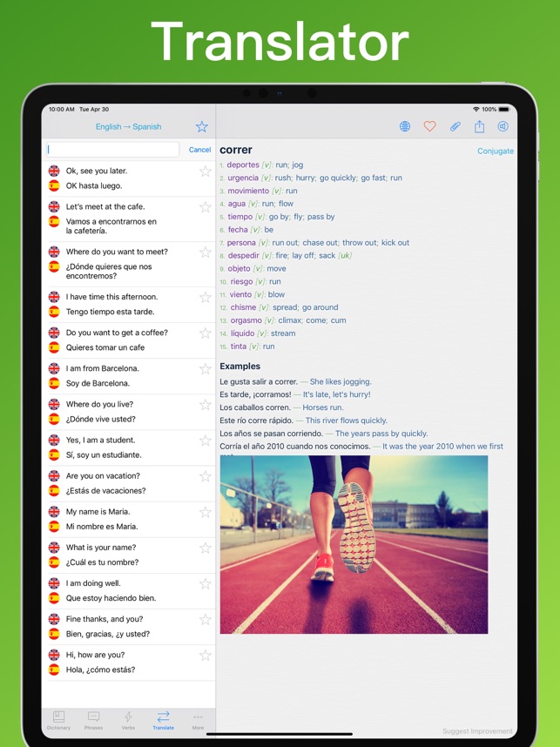Tap the red heart favorite icon
The height and width of the screenshot is (747, 560).
click(429, 126)
